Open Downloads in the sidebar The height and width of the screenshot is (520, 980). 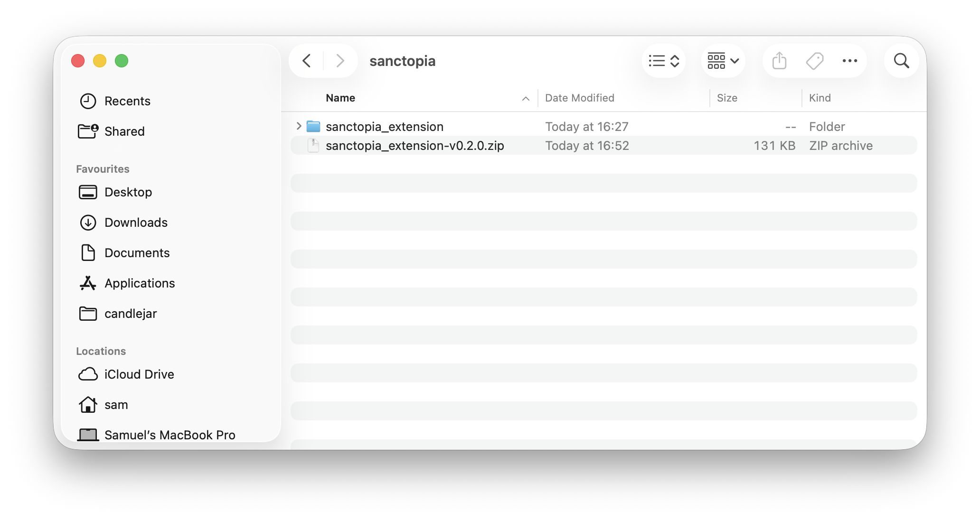[136, 223]
